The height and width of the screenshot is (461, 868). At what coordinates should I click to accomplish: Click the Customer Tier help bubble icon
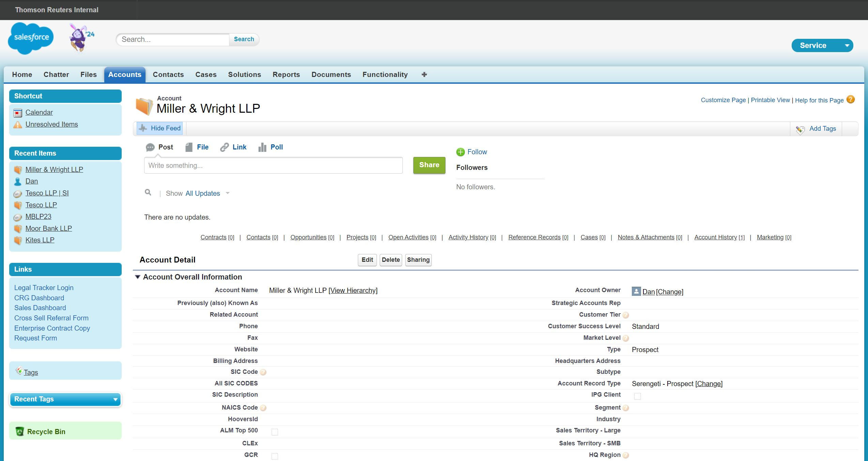point(626,315)
